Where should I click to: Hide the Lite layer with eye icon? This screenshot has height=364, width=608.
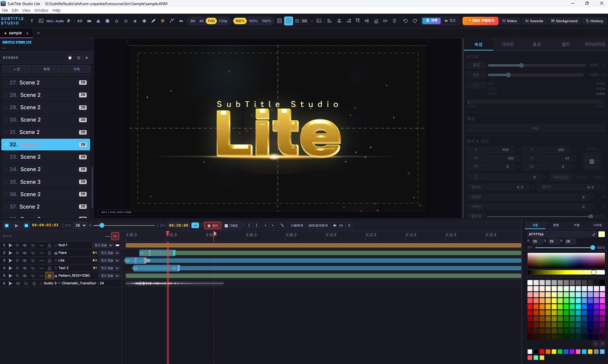(x=25, y=260)
